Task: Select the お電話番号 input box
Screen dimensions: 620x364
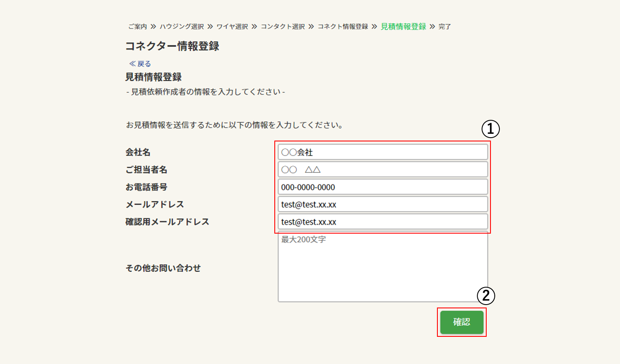Action: coord(382,187)
